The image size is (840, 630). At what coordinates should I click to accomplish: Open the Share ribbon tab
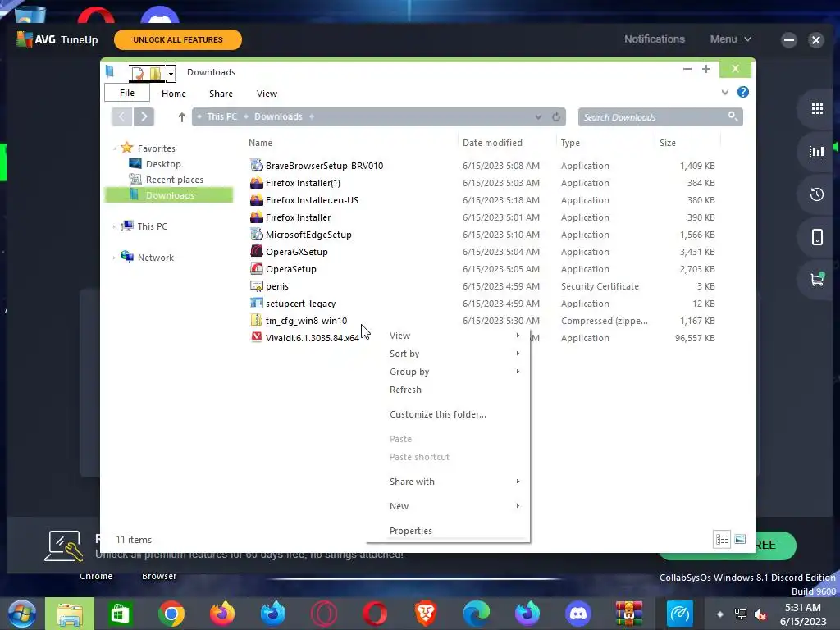[x=221, y=94]
